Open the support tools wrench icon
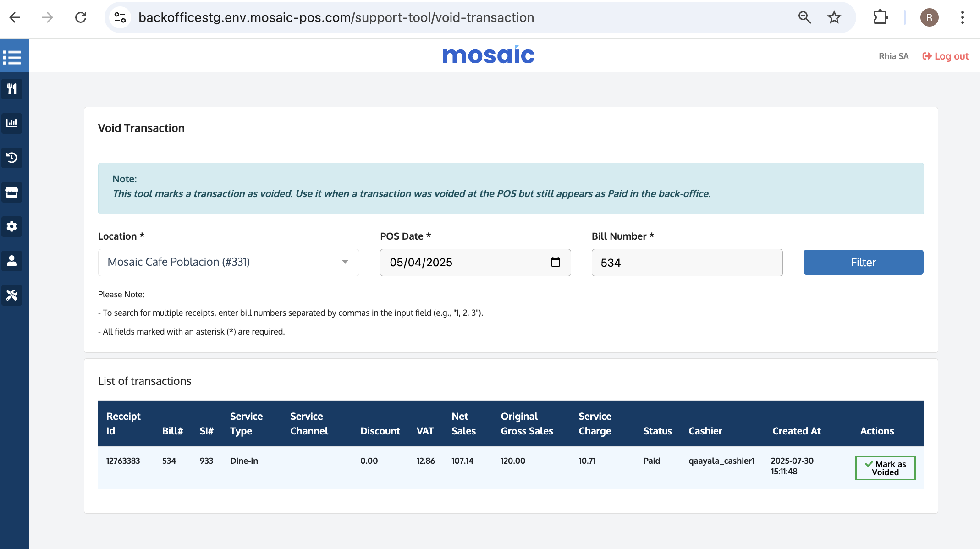This screenshot has width=980, height=549. 12,295
